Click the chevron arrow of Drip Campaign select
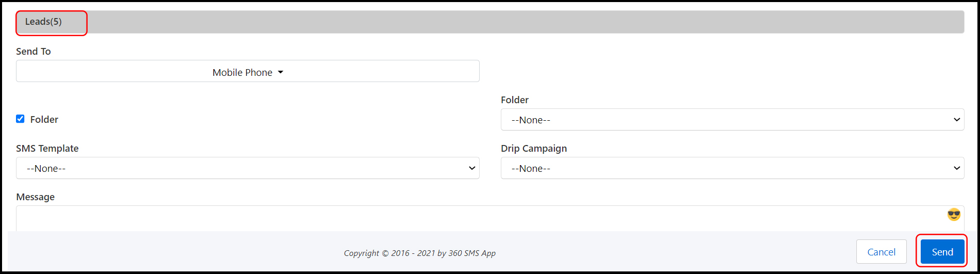This screenshot has width=980, height=274. (x=957, y=168)
